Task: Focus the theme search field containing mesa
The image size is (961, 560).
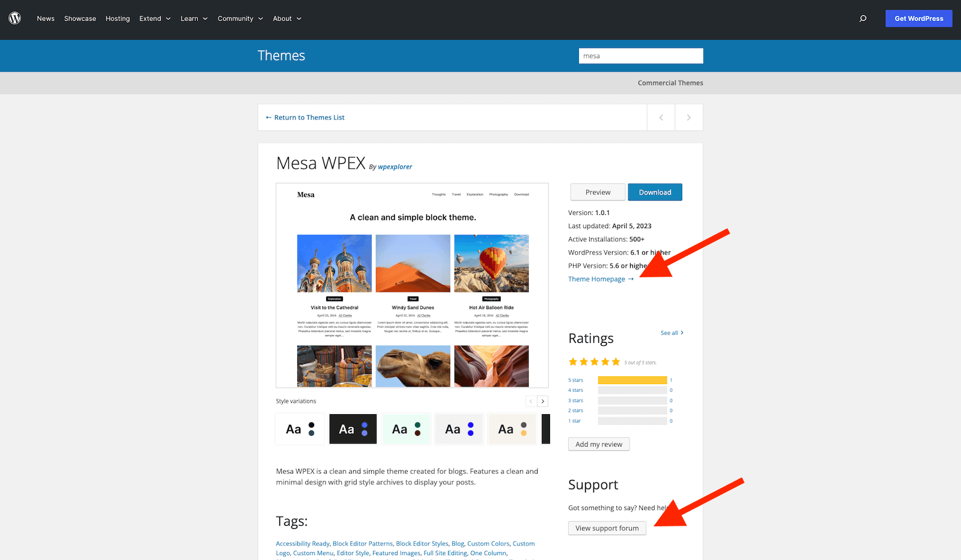Action: (641, 56)
